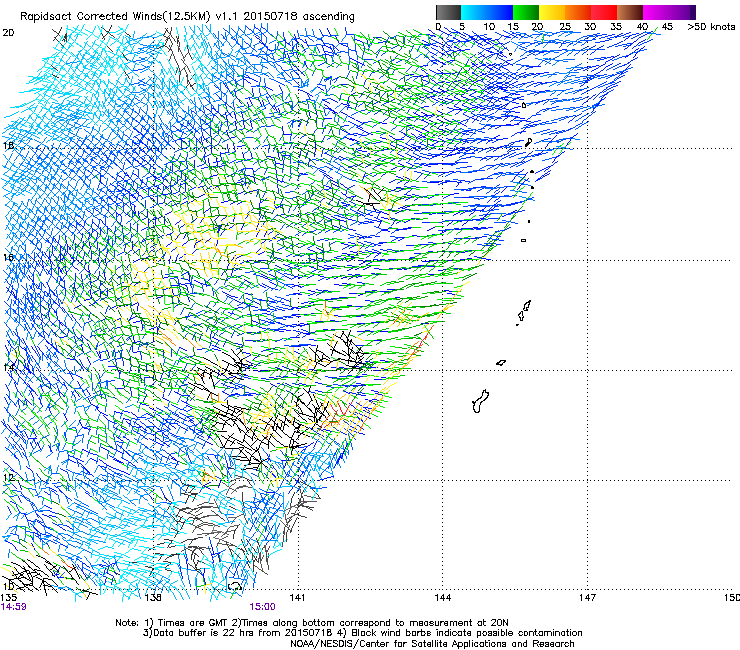The height and width of the screenshot is (650, 740).
Task: Click the brown 35-40 knots legend swatch
Action: (x=630, y=12)
